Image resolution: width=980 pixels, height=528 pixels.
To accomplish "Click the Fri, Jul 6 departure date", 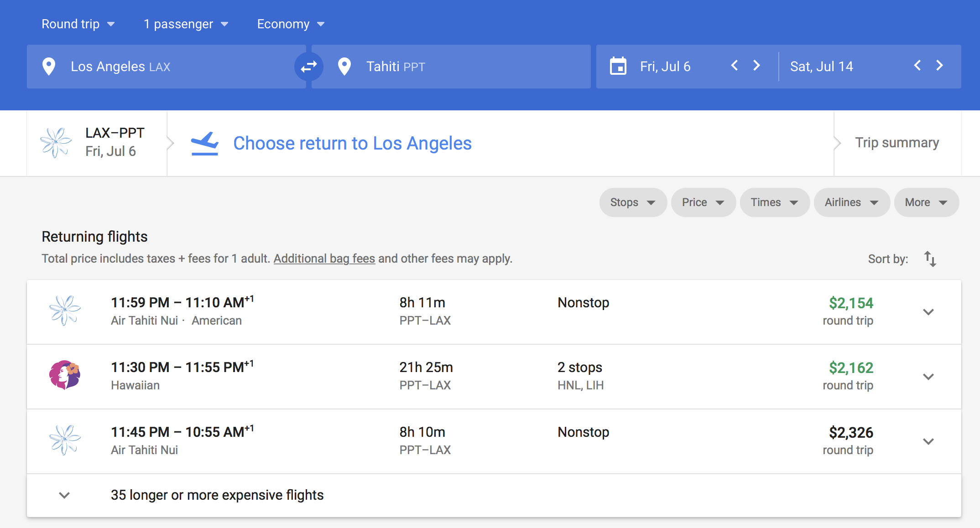I will [665, 67].
